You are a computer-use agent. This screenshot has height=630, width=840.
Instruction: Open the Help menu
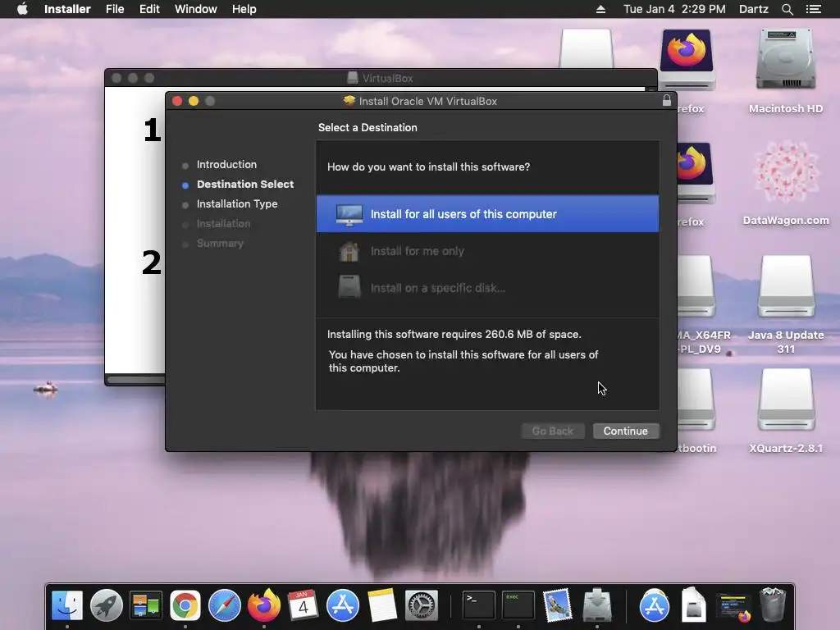(244, 9)
